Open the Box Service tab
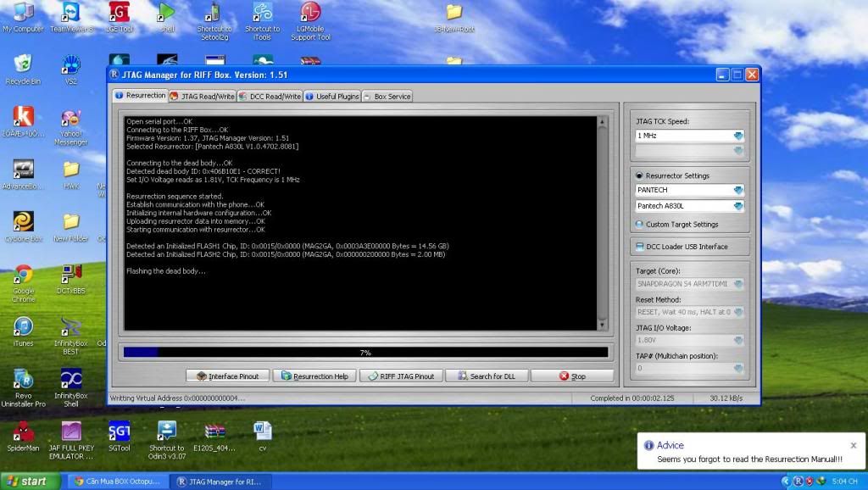 [x=387, y=97]
